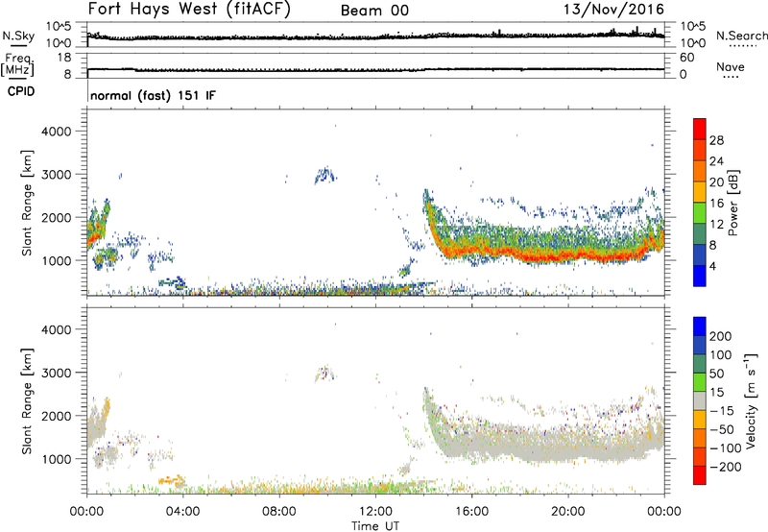Image resolution: width=768 pixels, height=532 pixels.
Task: Click the date "13/Nov/2016"
Action: pos(613,9)
